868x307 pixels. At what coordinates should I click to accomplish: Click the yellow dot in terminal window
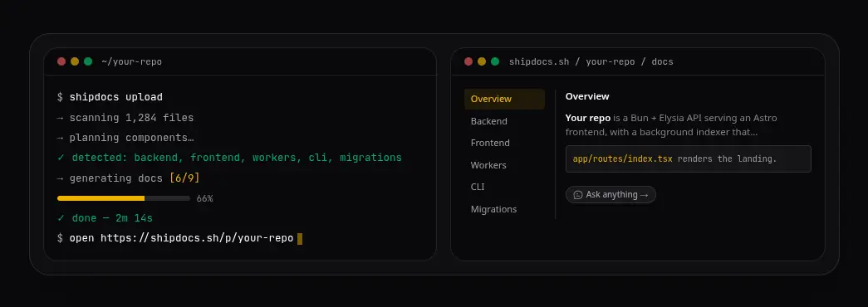click(75, 61)
